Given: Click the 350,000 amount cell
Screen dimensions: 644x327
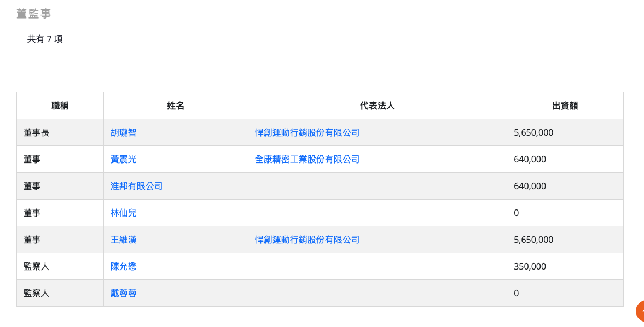Looking at the screenshot, I should pyautogui.click(x=530, y=266).
